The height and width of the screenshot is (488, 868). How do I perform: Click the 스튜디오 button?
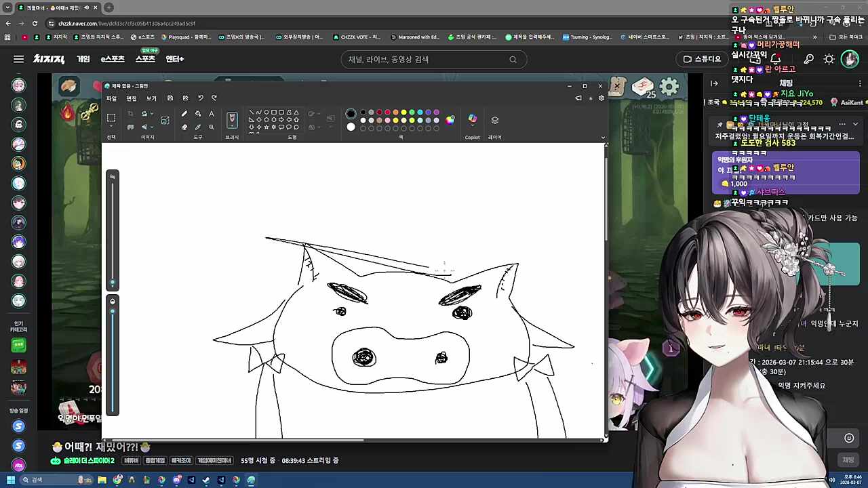[702, 60]
